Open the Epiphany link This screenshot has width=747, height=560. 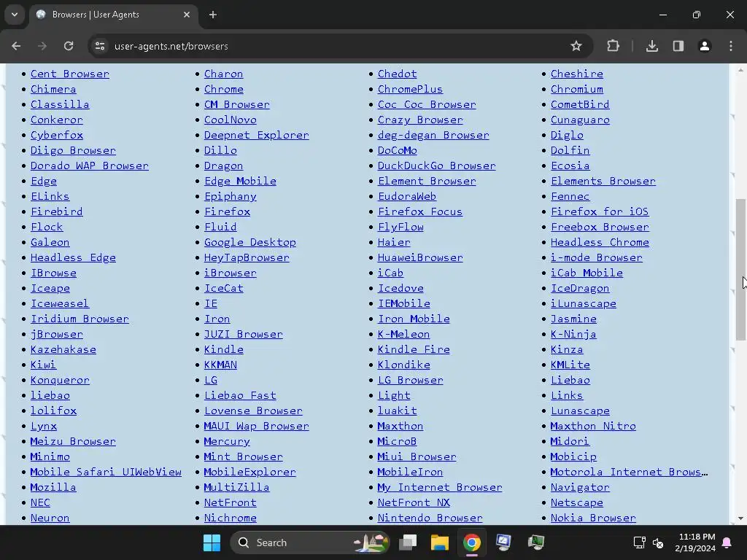[x=231, y=196]
